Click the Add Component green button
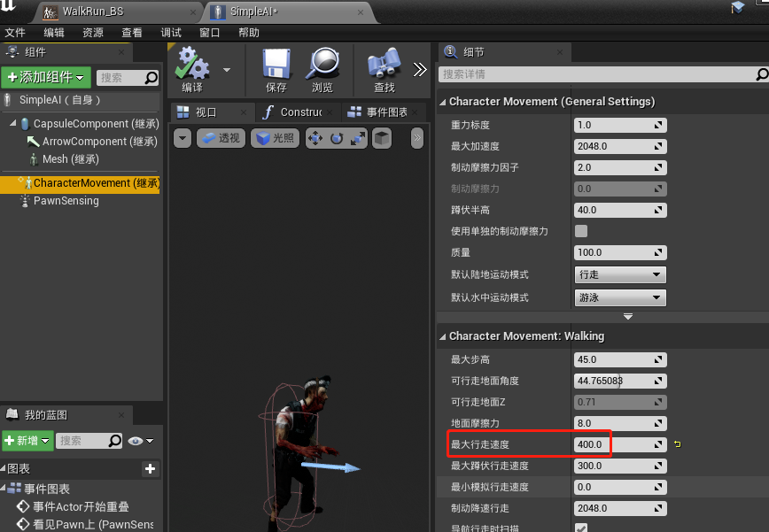769x532 pixels. click(46, 77)
